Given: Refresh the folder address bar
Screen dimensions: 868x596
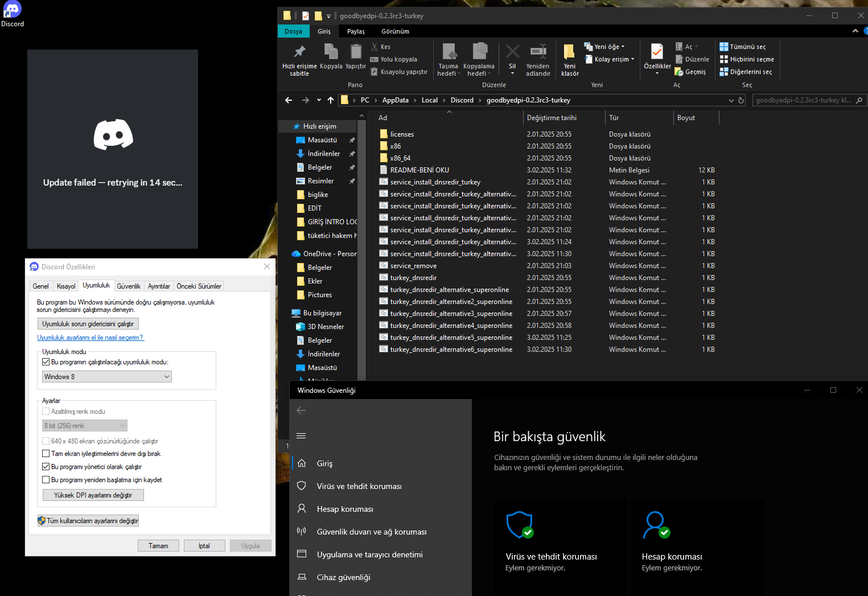Looking at the screenshot, I should coord(741,100).
